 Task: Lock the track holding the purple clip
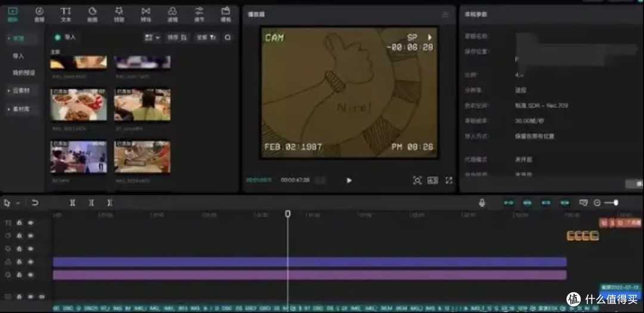click(x=19, y=275)
